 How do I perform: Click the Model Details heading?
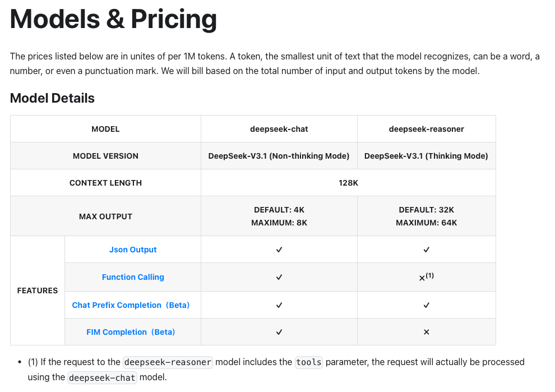tap(52, 98)
